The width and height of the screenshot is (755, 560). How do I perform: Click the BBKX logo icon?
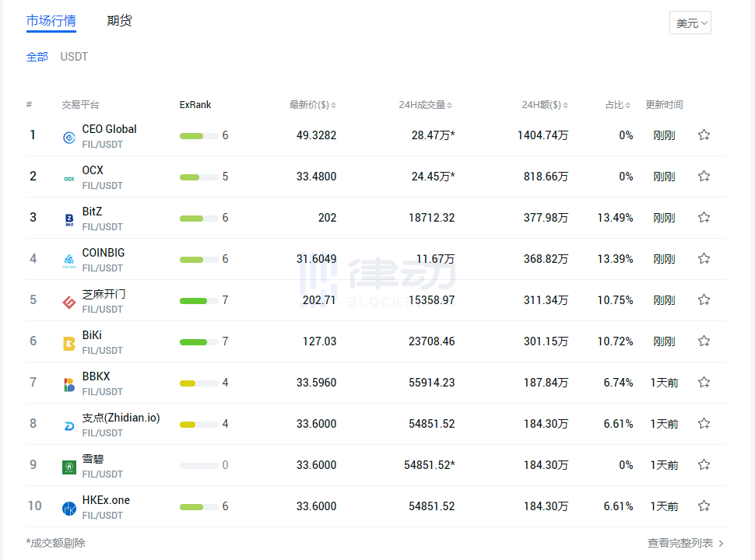tap(69, 385)
